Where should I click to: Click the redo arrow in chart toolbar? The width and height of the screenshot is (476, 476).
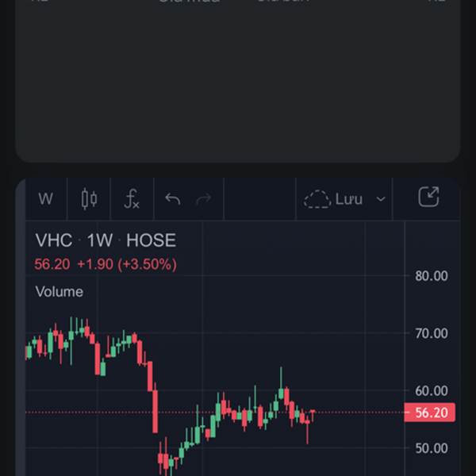pos(204,199)
